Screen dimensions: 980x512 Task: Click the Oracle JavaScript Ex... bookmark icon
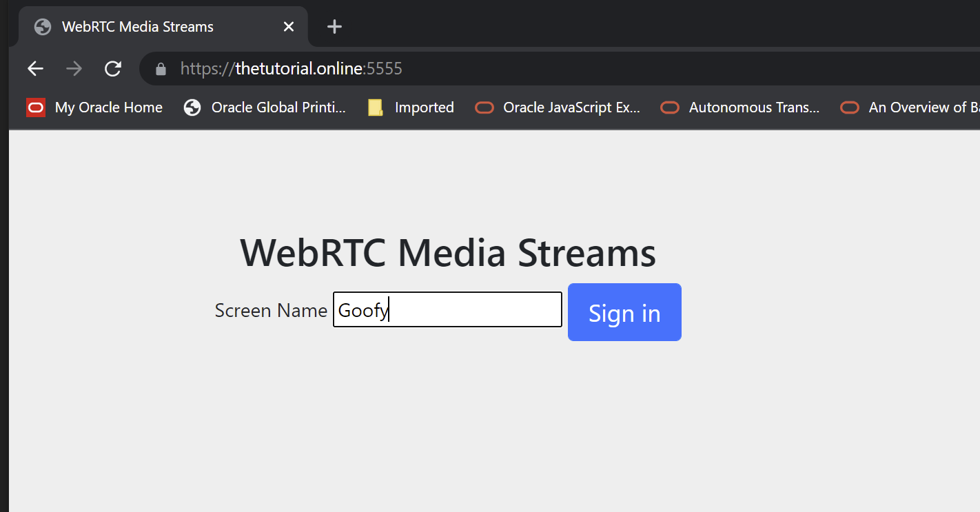[x=484, y=107]
